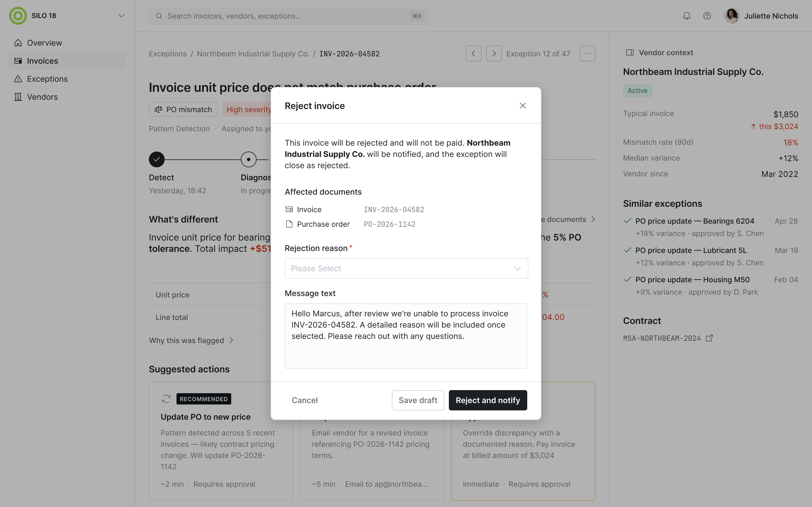Go to next exception arrow
The height and width of the screenshot is (507, 812).
point(494,54)
